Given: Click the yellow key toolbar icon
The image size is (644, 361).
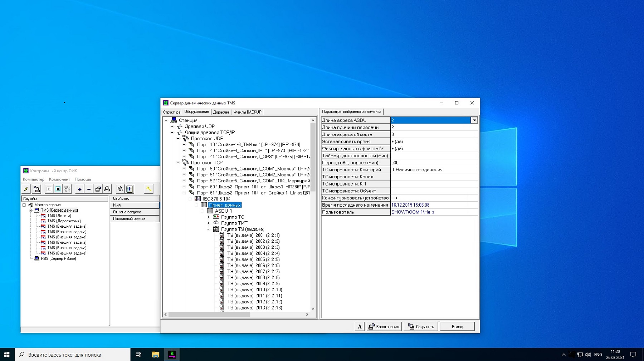Looking at the screenshot, I should pos(148,189).
